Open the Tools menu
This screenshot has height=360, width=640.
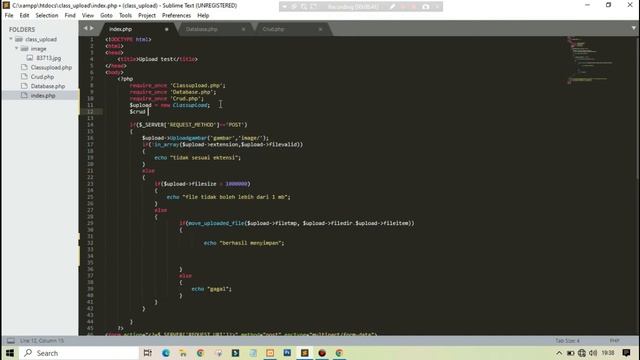tap(125, 16)
